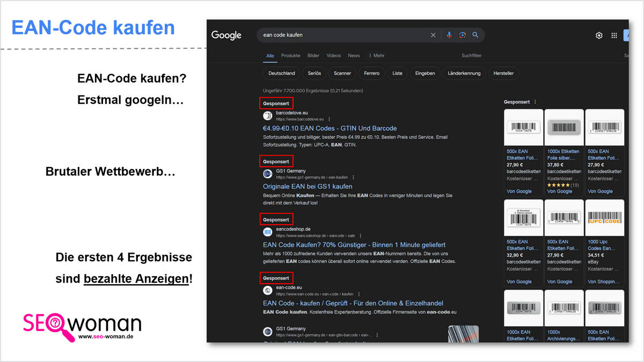Open Google Lens image search icon
The width and height of the screenshot is (644, 362).
click(463, 35)
